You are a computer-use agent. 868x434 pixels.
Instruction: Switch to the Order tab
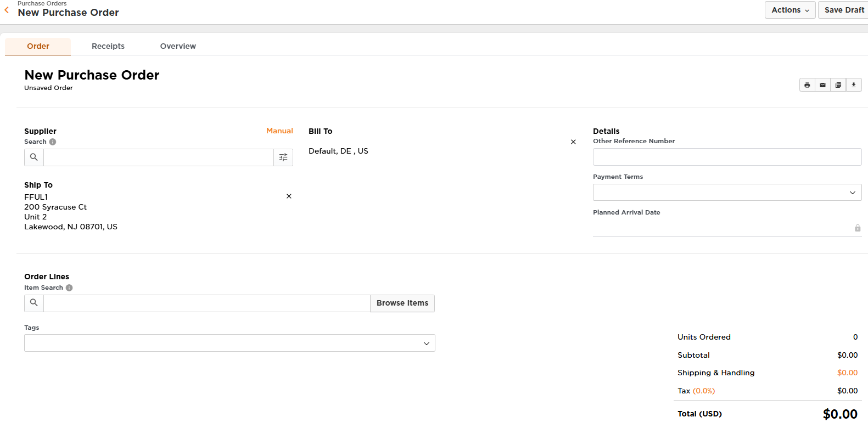click(38, 47)
